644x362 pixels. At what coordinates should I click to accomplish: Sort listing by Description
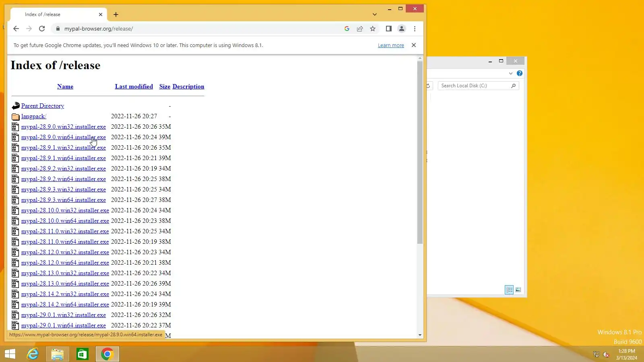(188, 86)
